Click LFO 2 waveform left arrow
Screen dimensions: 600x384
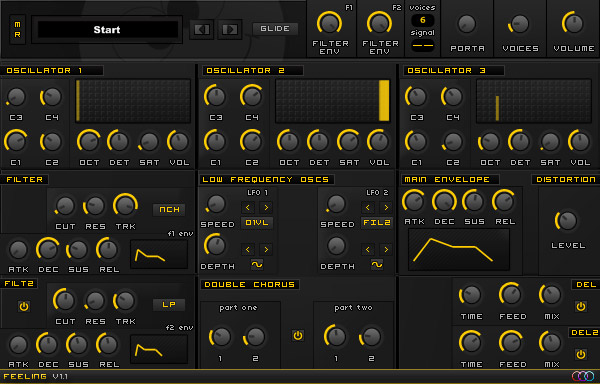point(368,249)
